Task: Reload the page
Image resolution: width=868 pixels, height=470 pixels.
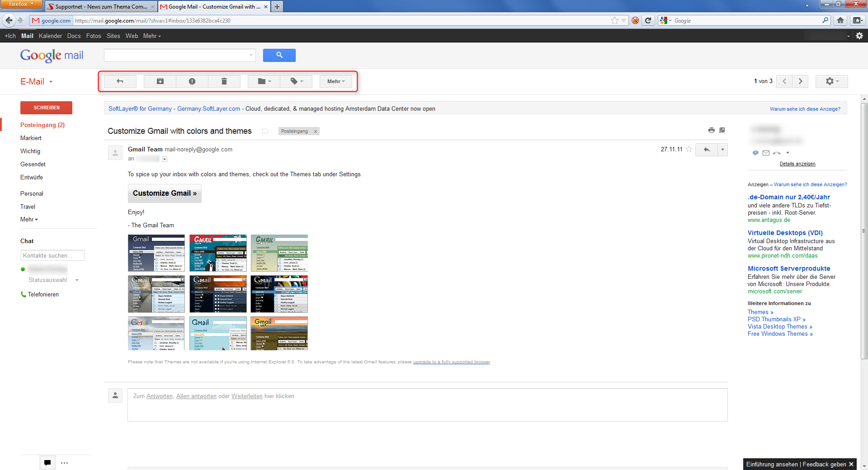Action: pos(648,20)
